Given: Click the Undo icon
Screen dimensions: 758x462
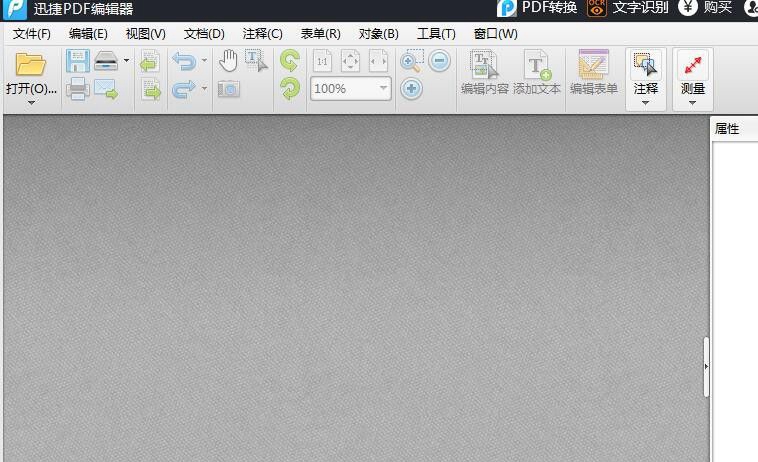Looking at the screenshot, I should pos(184,61).
